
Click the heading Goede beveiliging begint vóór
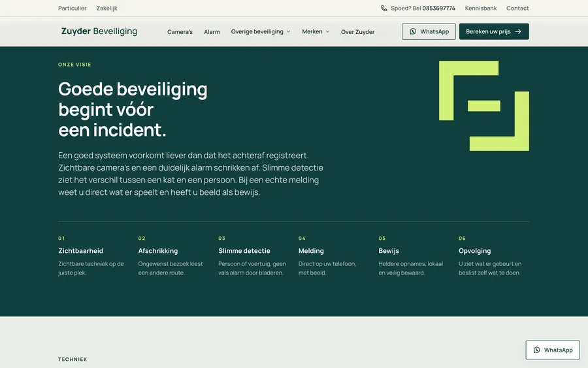(133, 110)
